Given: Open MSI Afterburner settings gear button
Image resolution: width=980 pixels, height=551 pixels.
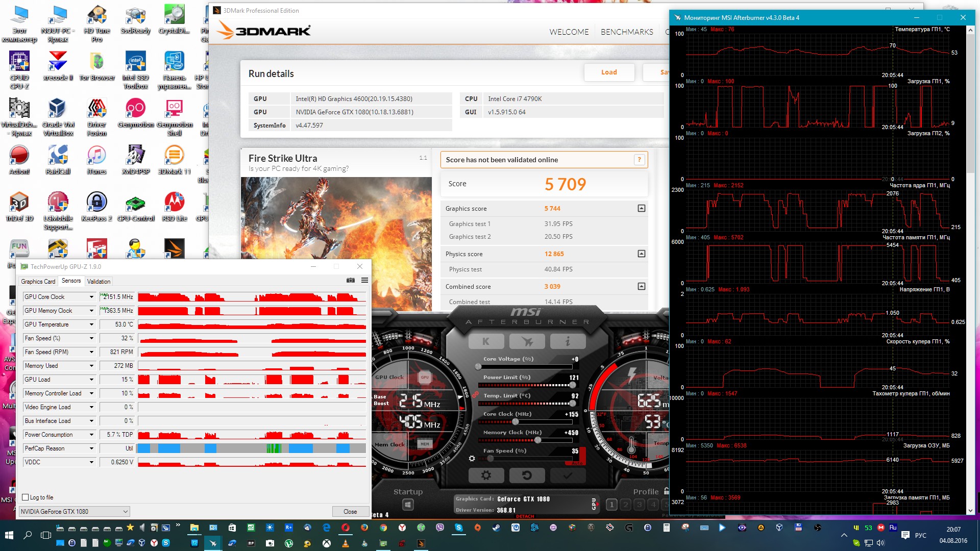Looking at the screenshot, I should (486, 475).
